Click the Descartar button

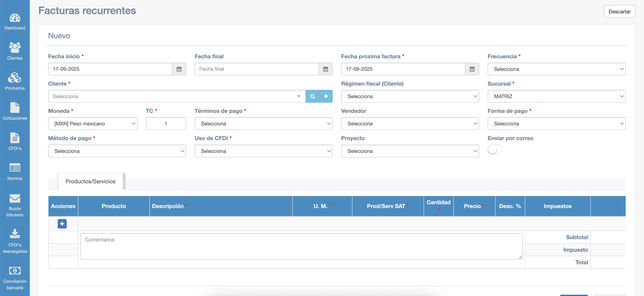(619, 11)
